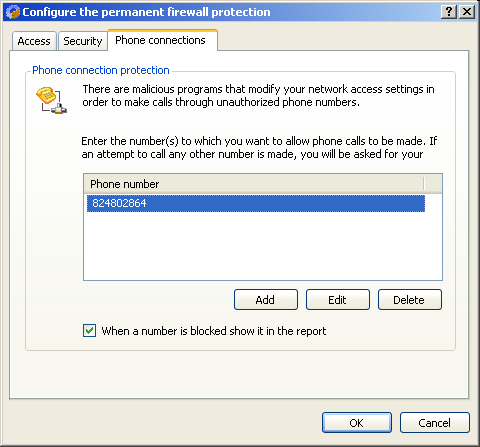Screen dimensions: 480x447
Task: Toggle 'When a number is blocked' report checkbox
Action: tap(89, 331)
